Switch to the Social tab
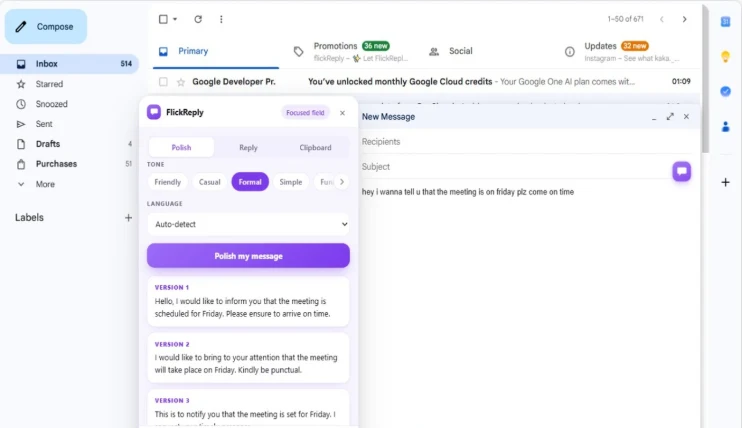742x428 pixels. tap(486, 51)
